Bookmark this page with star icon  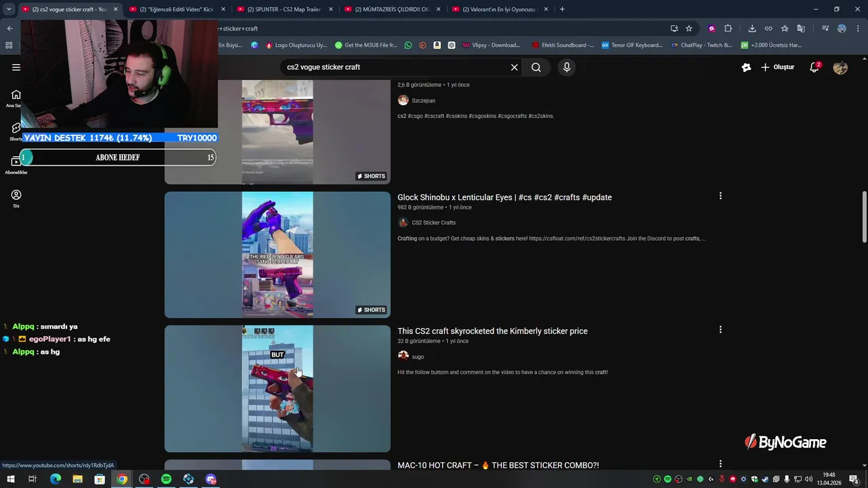tap(689, 28)
